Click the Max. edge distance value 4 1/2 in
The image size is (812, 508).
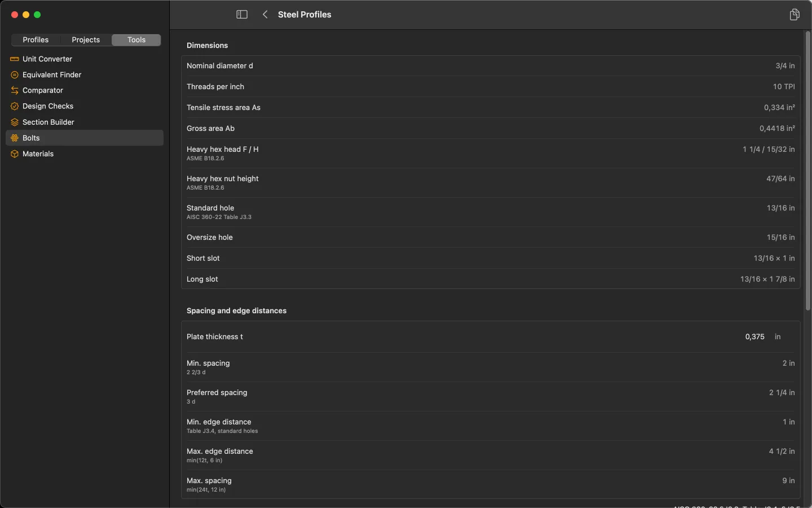[x=782, y=452]
